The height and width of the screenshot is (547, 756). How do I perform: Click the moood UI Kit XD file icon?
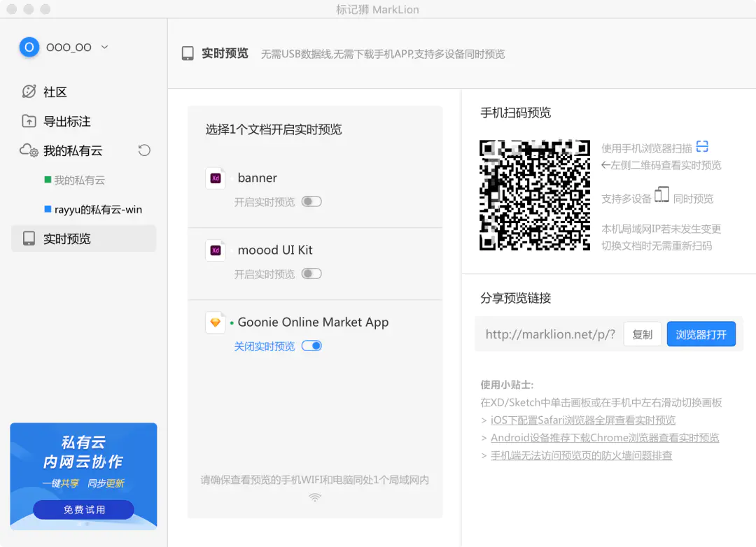tap(216, 250)
